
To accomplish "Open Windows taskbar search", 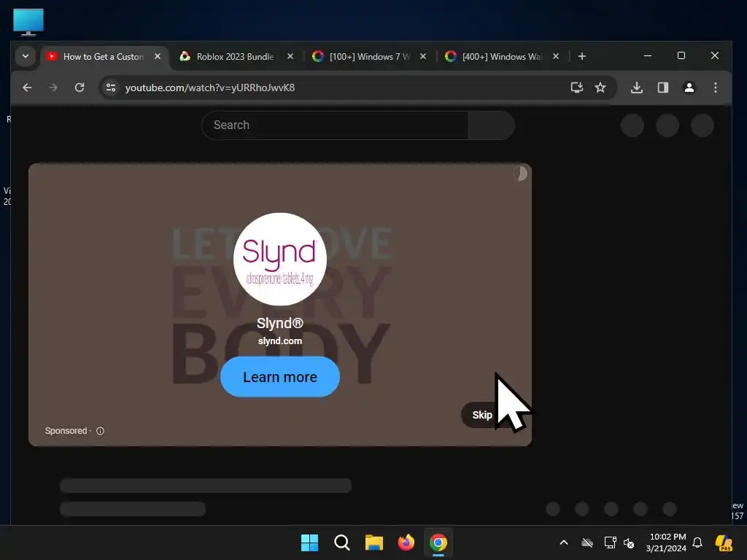I will (341, 542).
